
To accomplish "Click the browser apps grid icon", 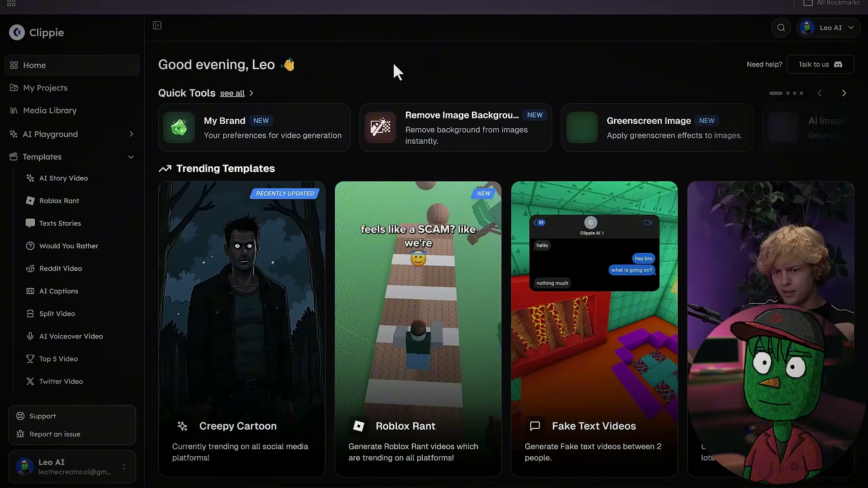I will pyautogui.click(x=11, y=3).
